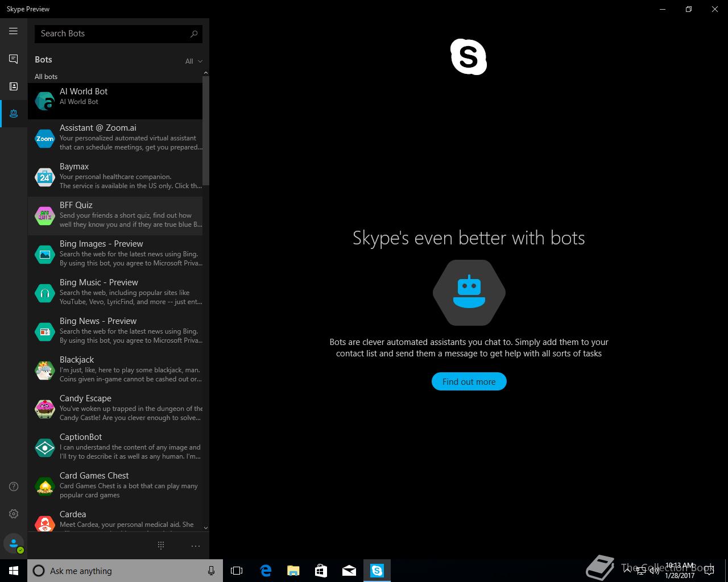Click the Candy Escape bot avatar
This screenshot has height=582, width=728.
pyautogui.click(x=44, y=409)
